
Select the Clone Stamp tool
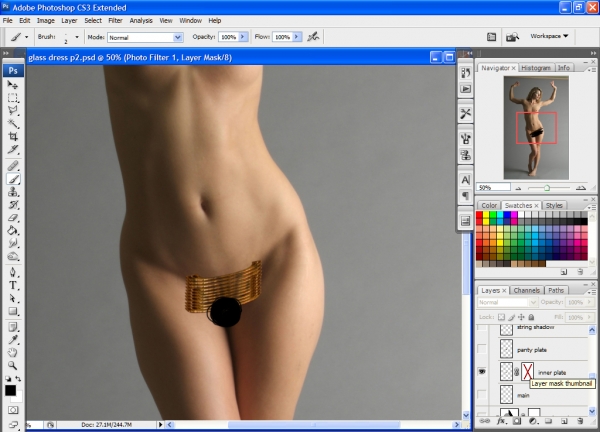[x=13, y=192]
